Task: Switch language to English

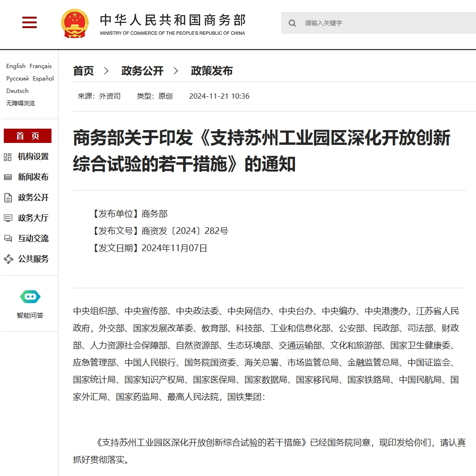Action: [16, 66]
